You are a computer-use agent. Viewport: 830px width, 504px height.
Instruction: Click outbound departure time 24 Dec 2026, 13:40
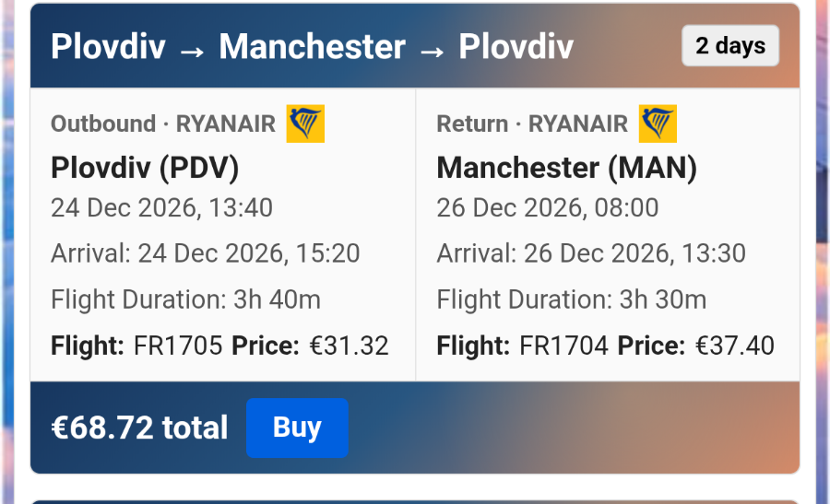(162, 208)
